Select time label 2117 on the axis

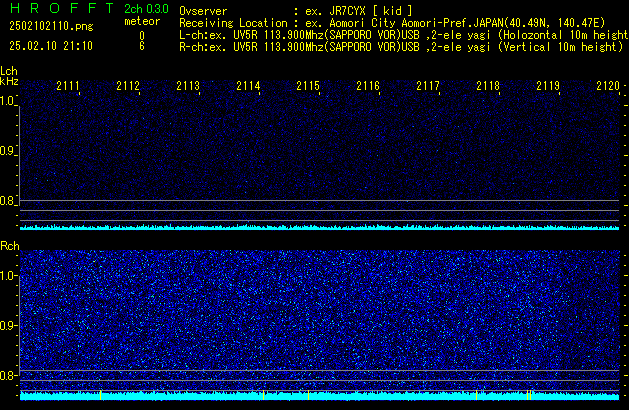[428, 86]
